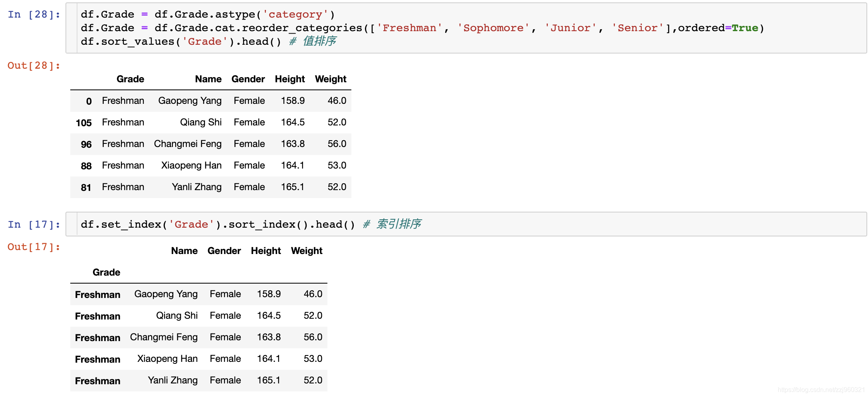The image size is (868, 397).
Task: Click height 165.1 in Out[17] table
Action: coord(269,380)
